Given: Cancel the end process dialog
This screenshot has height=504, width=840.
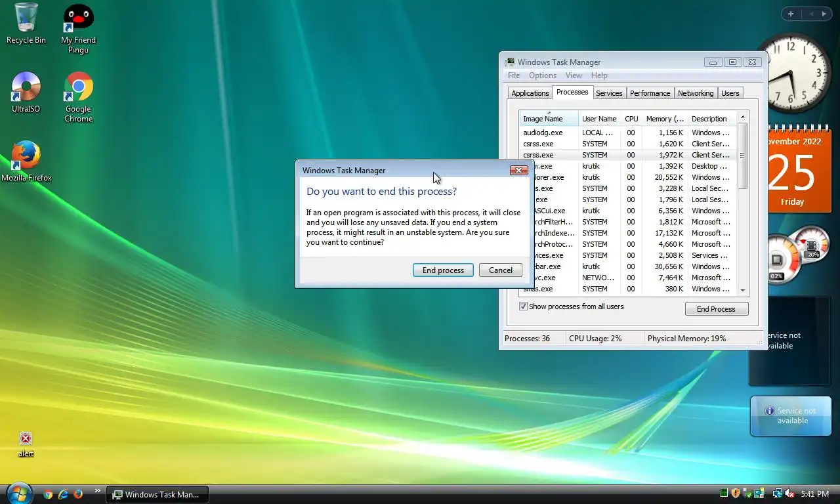Looking at the screenshot, I should (501, 270).
